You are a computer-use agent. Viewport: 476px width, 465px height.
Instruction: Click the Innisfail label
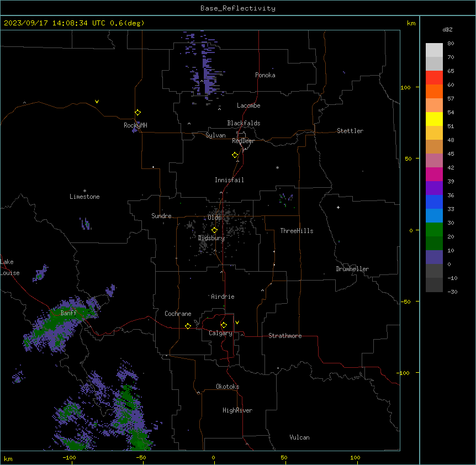229,180
